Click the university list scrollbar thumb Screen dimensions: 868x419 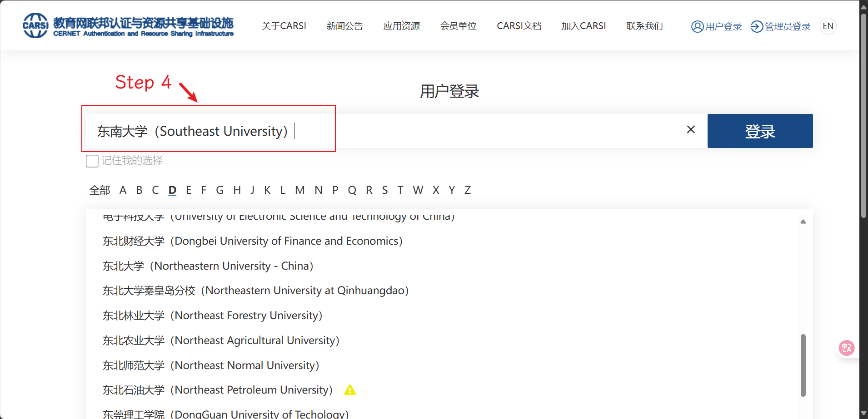point(803,365)
